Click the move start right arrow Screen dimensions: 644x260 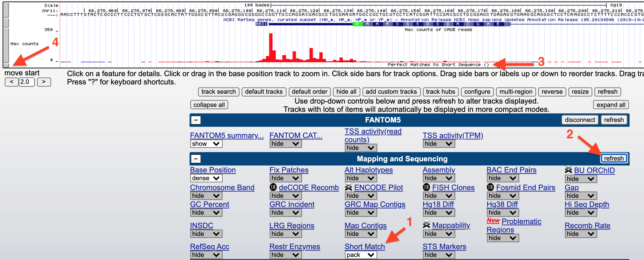click(x=44, y=82)
